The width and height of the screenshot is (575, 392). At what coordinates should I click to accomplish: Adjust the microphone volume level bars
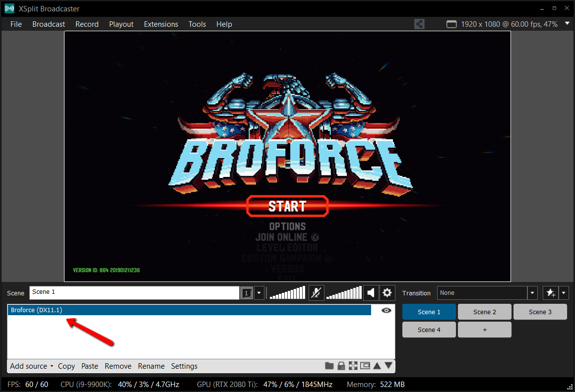[x=288, y=293]
